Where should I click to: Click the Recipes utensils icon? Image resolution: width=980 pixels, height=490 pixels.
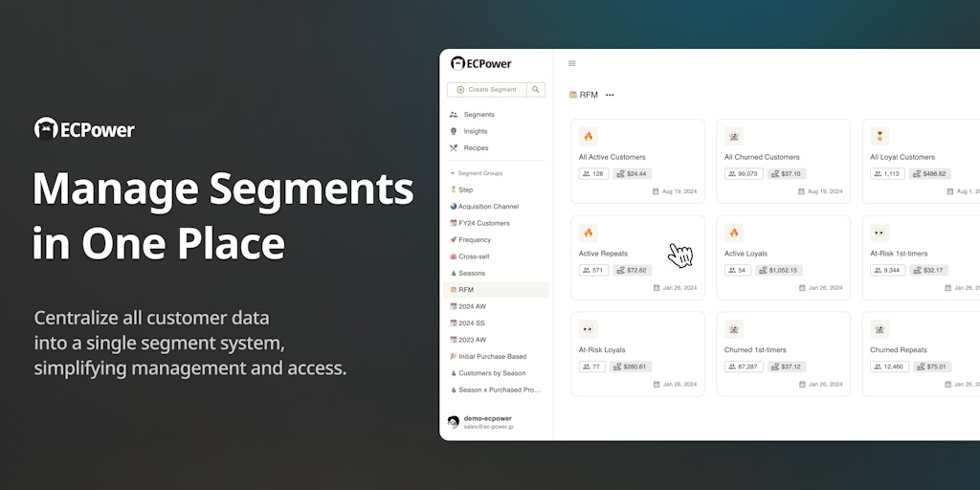click(453, 148)
